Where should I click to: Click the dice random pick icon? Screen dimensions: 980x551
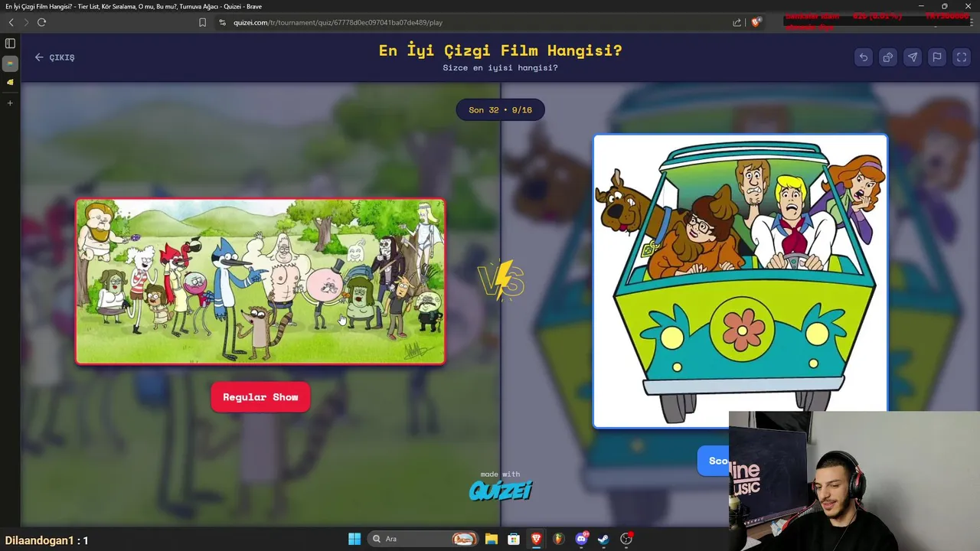[887, 57]
